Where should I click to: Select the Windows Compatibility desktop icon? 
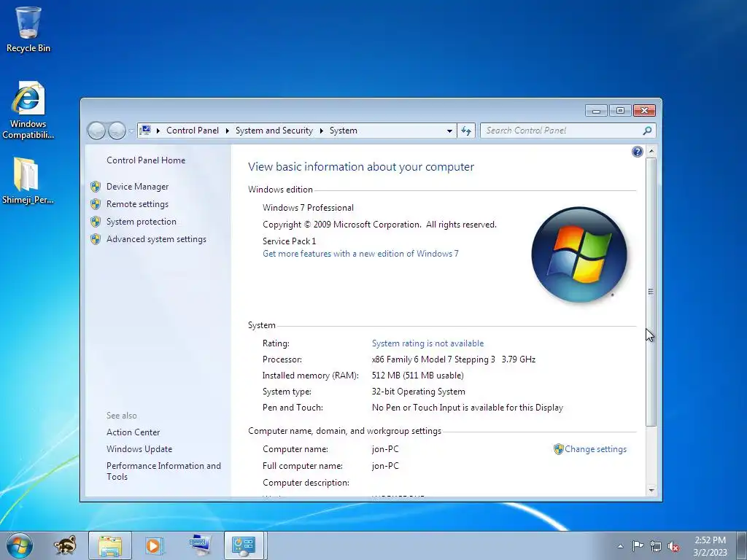[x=28, y=111]
